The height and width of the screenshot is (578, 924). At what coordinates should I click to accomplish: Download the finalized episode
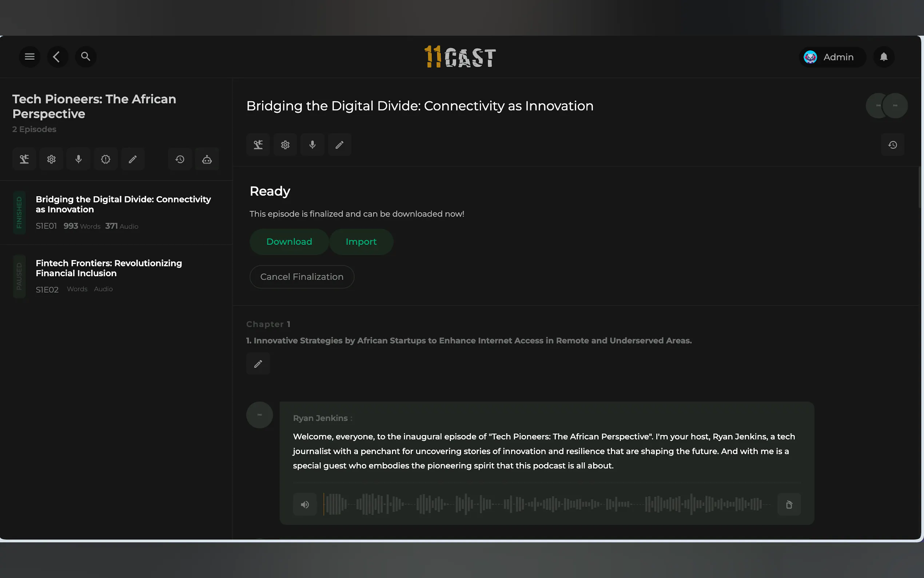pos(289,242)
